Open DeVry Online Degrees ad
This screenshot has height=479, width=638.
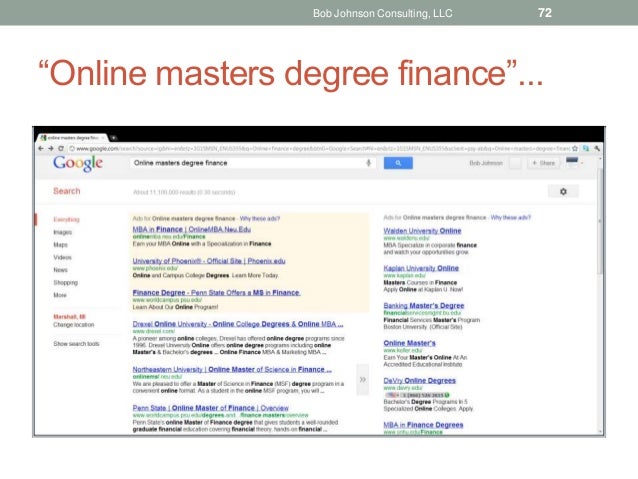pyautogui.click(x=420, y=381)
